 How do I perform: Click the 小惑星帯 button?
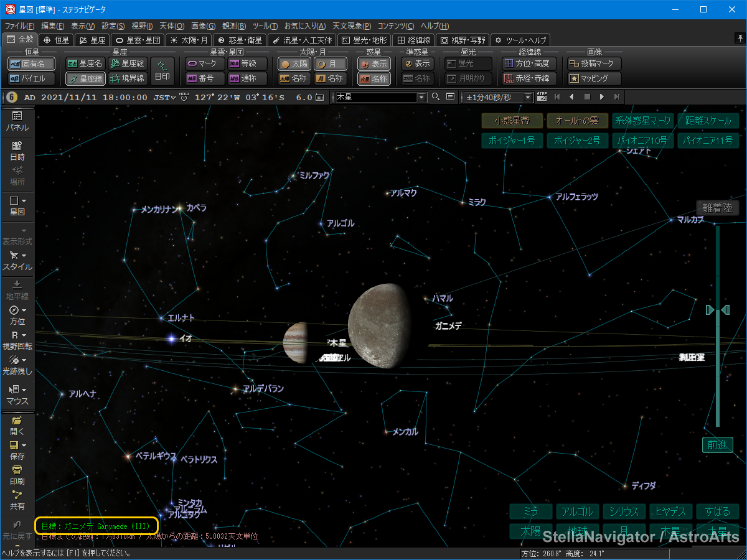pyautogui.click(x=512, y=121)
